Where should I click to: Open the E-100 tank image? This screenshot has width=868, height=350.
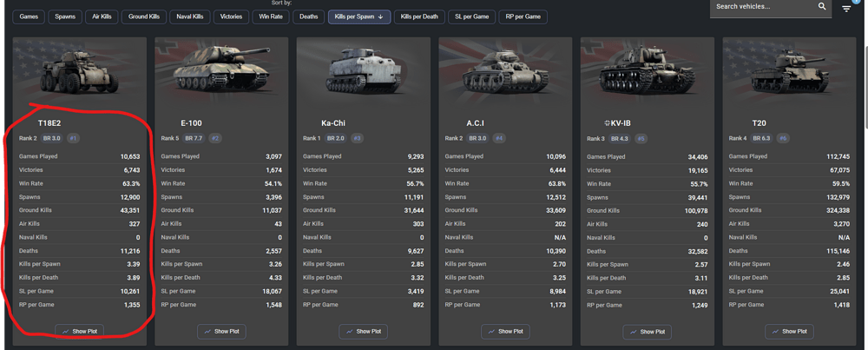[x=220, y=74]
